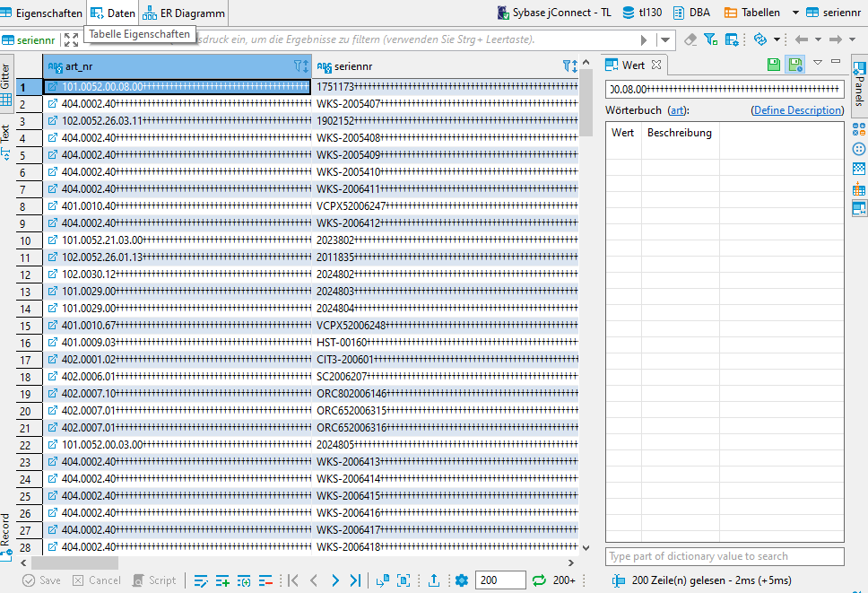Open grid preferences via the blue gear icon
This screenshot has height=593, width=868.
[461, 580]
